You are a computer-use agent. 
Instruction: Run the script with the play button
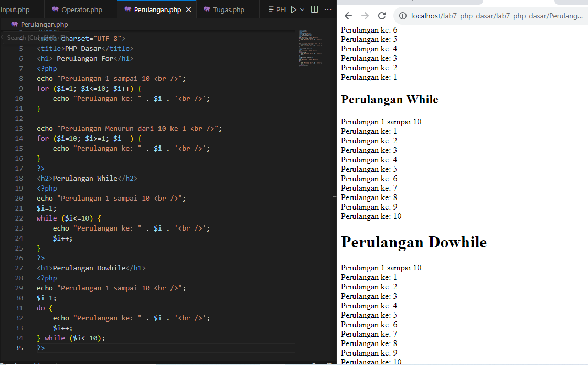coord(295,9)
